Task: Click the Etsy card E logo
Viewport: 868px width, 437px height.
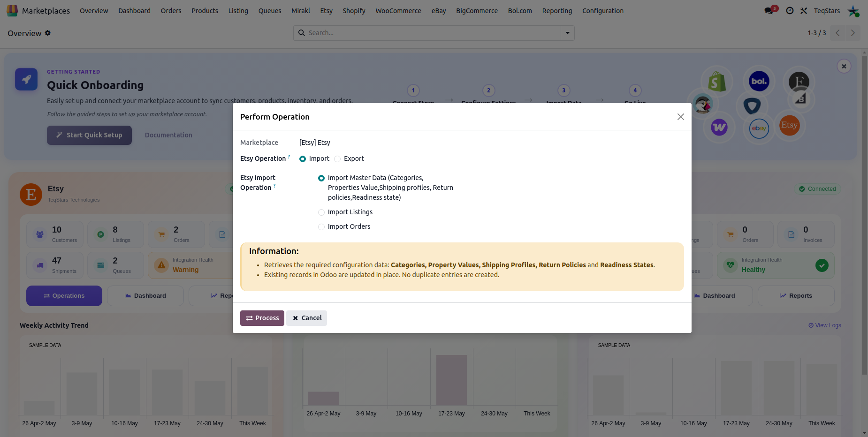Action: point(31,194)
